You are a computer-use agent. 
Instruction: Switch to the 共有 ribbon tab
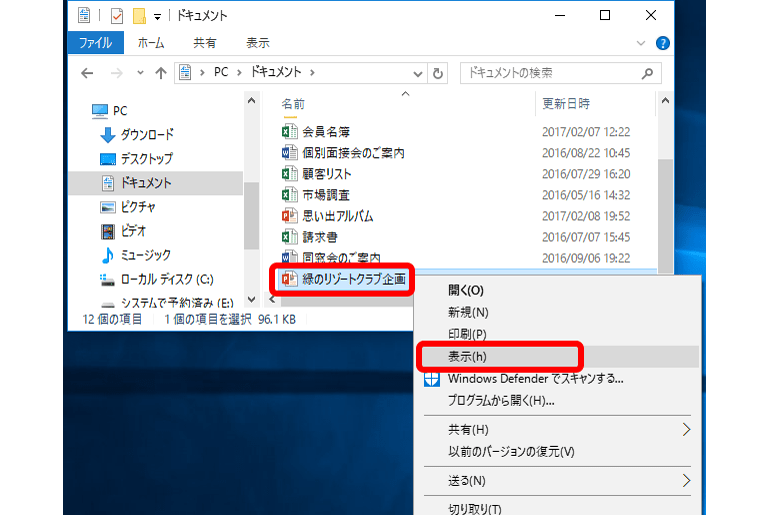coord(204,43)
